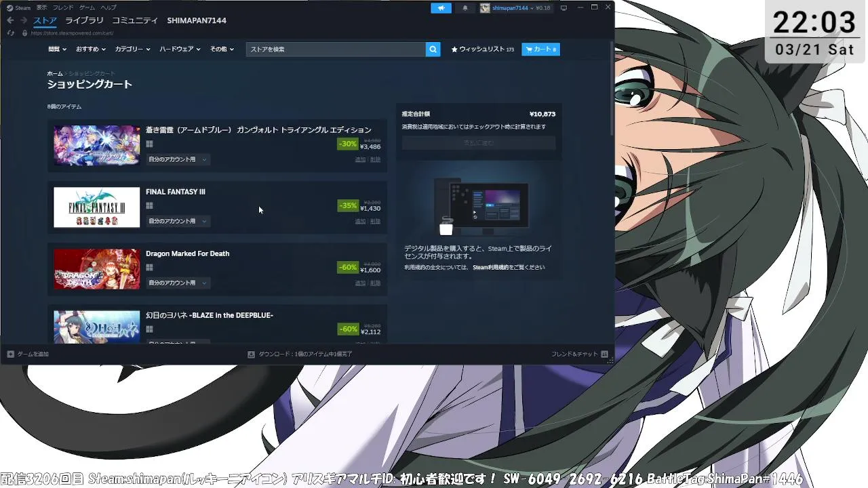Open the 閲覧 store dropdown

58,49
